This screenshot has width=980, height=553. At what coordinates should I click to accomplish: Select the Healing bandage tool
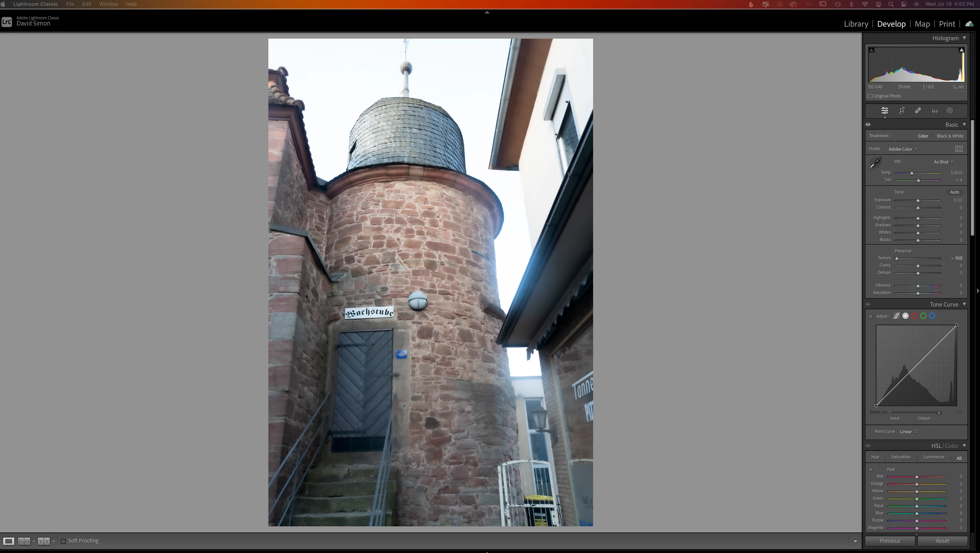[918, 111]
